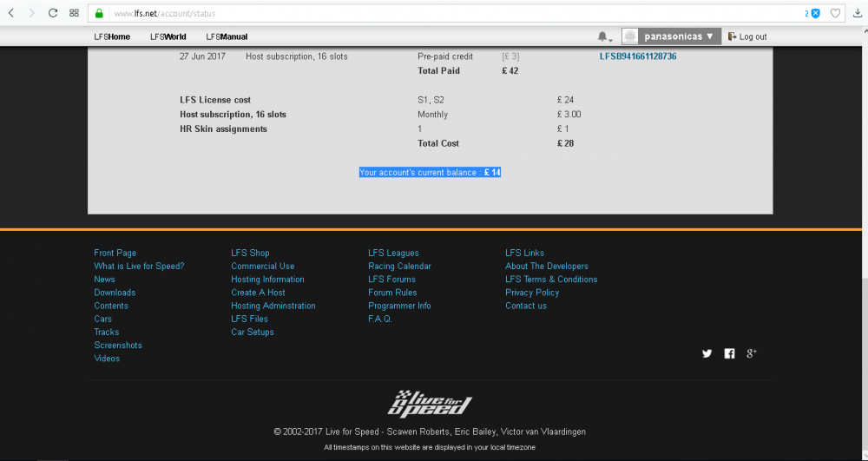Open the LFSWorld menu item
868x461 pixels.
168,36
